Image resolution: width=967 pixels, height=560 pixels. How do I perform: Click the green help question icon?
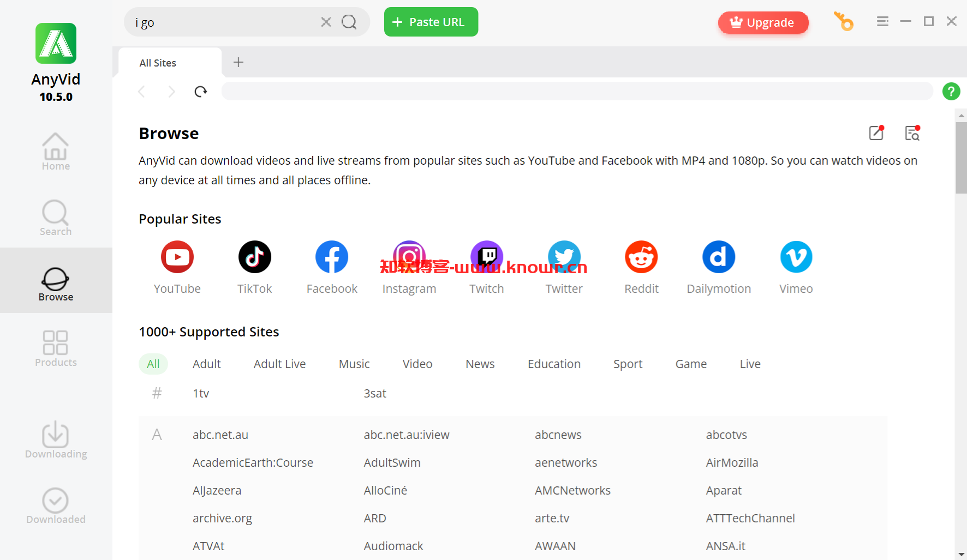click(951, 91)
